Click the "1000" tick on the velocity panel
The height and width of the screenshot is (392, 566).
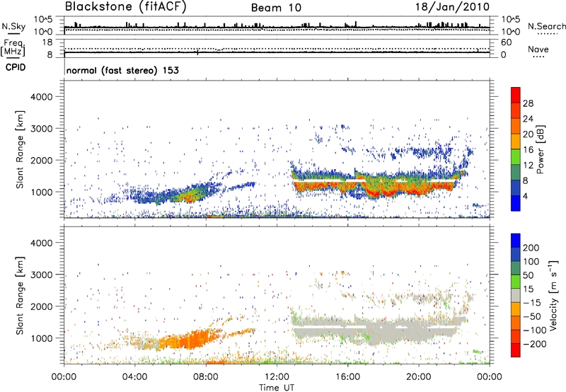42,338
